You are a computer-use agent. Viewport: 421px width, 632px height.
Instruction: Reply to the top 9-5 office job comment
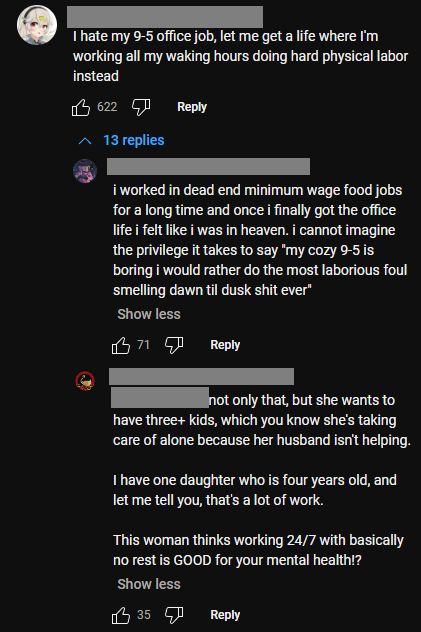pos(192,107)
